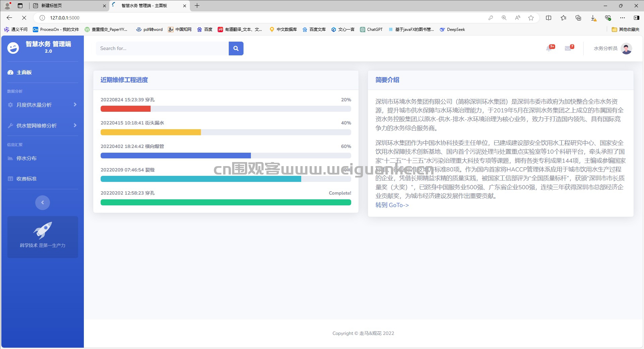
Task: Click the red 20% 穿孔 progress bar
Action: (125, 109)
